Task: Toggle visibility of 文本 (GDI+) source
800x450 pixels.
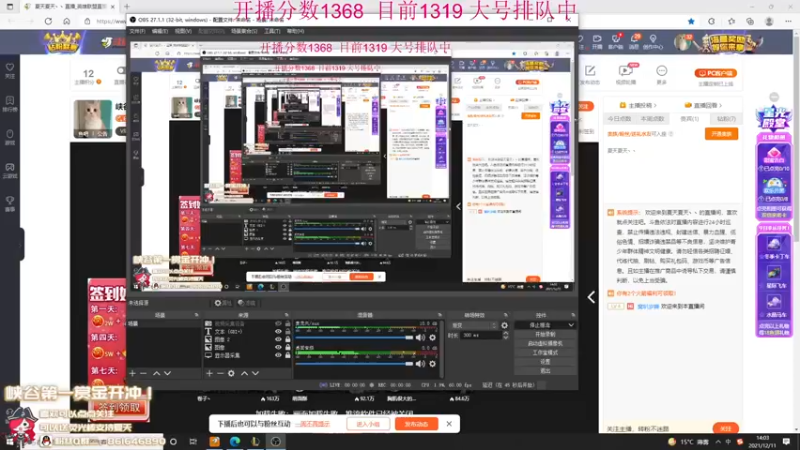Action: tap(278, 332)
